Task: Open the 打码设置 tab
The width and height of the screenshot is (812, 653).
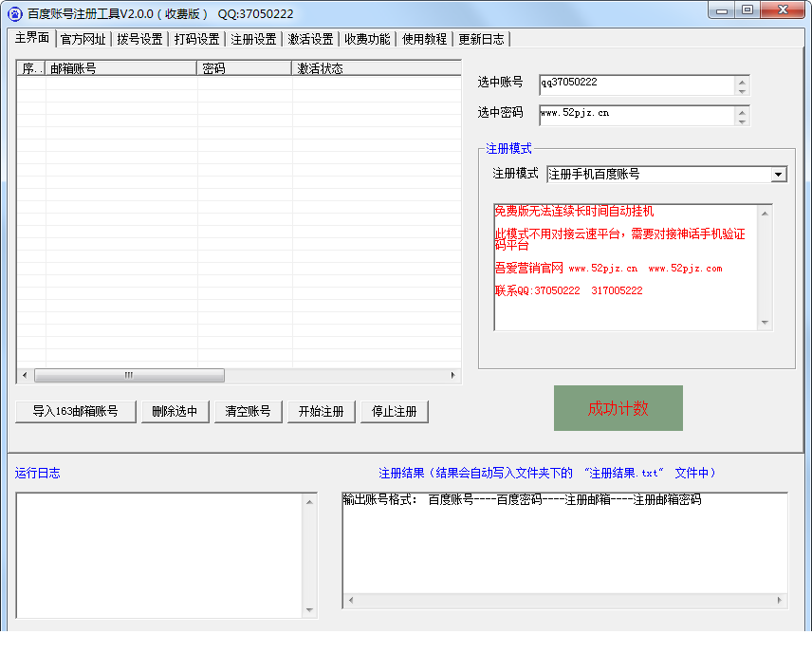Action: point(196,39)
